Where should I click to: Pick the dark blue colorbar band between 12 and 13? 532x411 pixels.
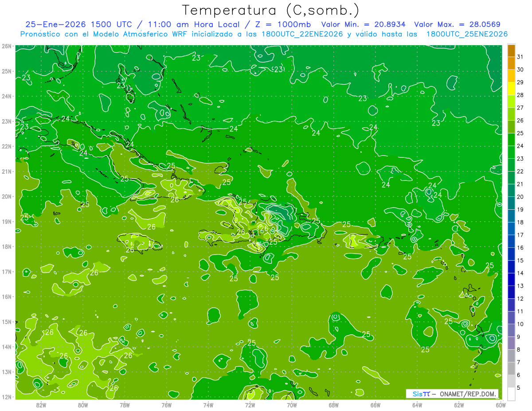point(512,292)
